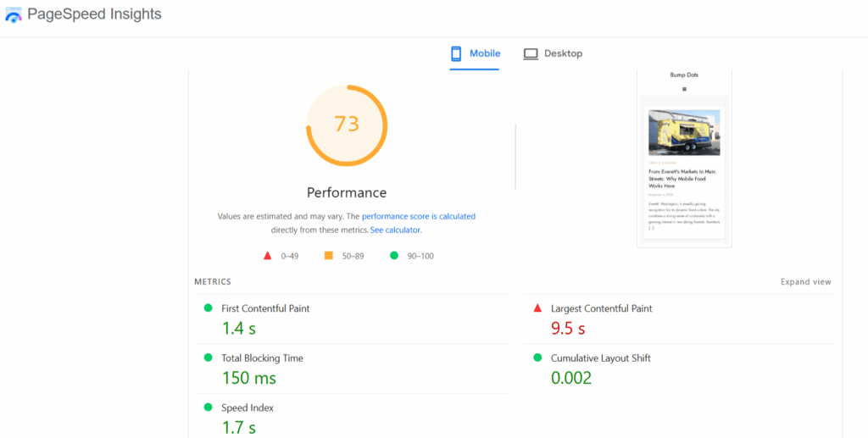Viewport: 868px width, 438px height.
Task: Click the green dot beside Cumulative Layout Shift
Action: pyautogui.click(x=537, y=358)
